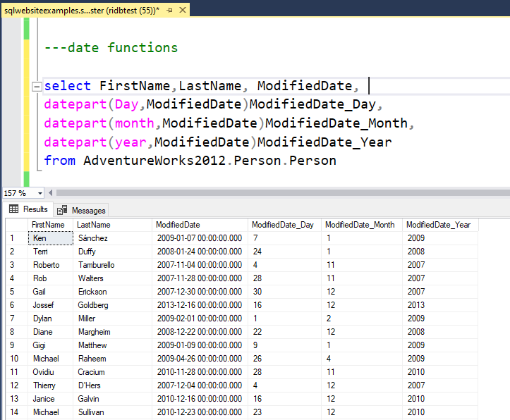The image size is (510, 420).
Task: Collapse the select statement code block
Action: pos(36,87)
